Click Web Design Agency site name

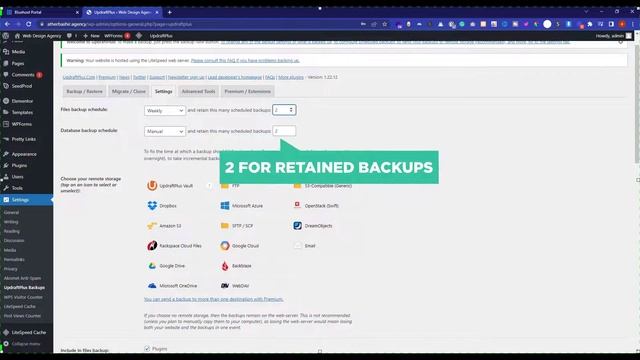click(x=38, y=36)
